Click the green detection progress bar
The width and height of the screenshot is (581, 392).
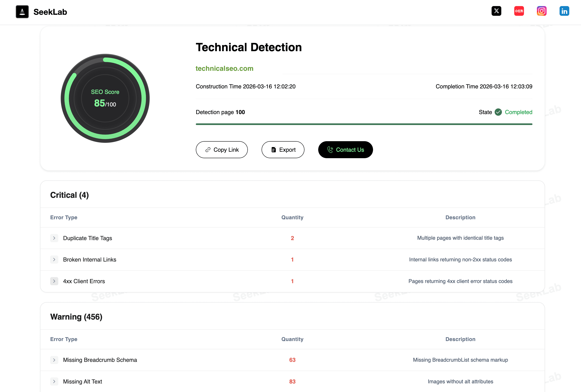pyautogui.click(x=364, y=124)
